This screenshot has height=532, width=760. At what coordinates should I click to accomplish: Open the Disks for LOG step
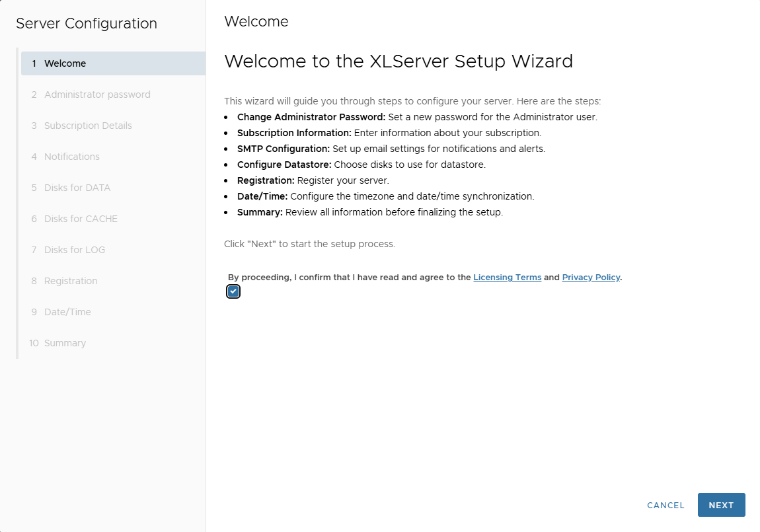73,250
